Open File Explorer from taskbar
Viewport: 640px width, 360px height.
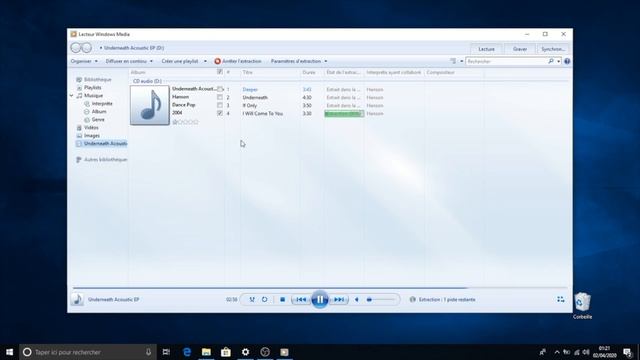[206, 352]
